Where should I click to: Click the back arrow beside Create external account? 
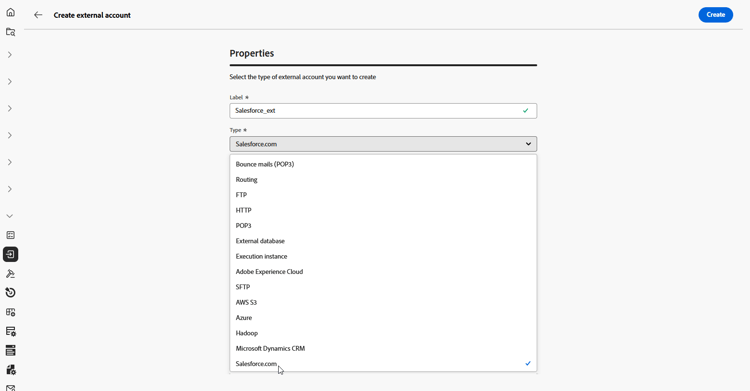coord(38,15)
